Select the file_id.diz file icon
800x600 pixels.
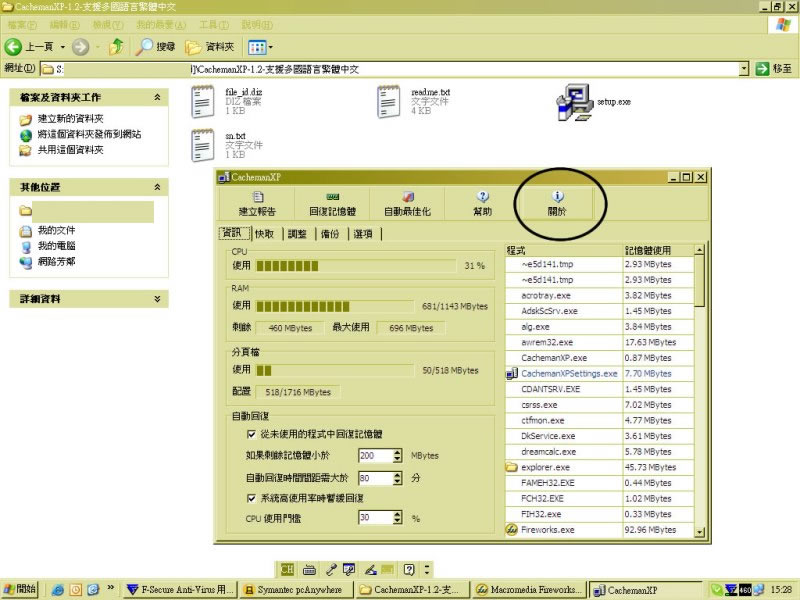pos(203,102)
